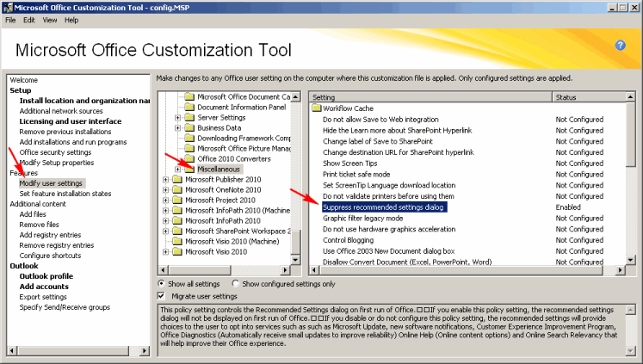Select Do not use hardware graphics acceleration
643x364 pixels.
pos(389,229)
